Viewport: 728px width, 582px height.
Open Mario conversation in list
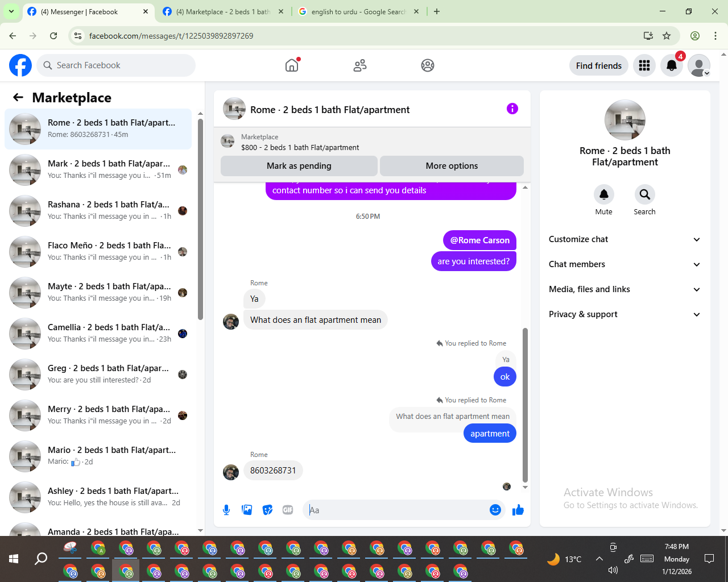coord(98,456)
